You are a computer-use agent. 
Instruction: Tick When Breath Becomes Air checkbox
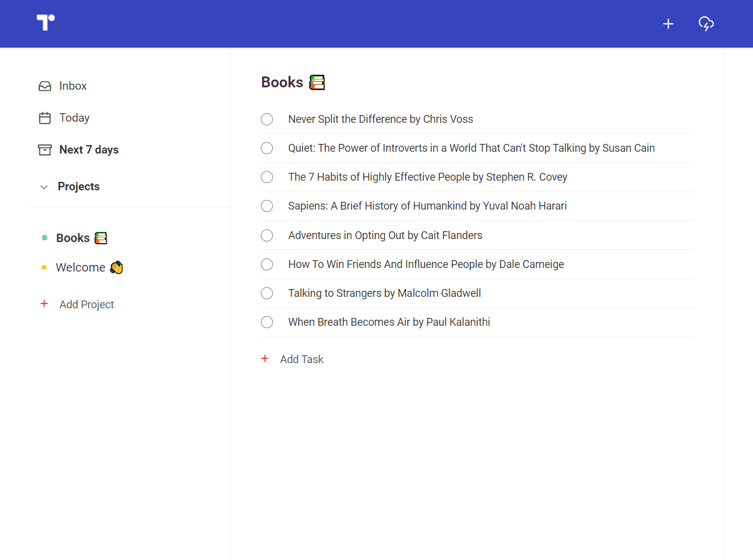(x=267, y=322)
